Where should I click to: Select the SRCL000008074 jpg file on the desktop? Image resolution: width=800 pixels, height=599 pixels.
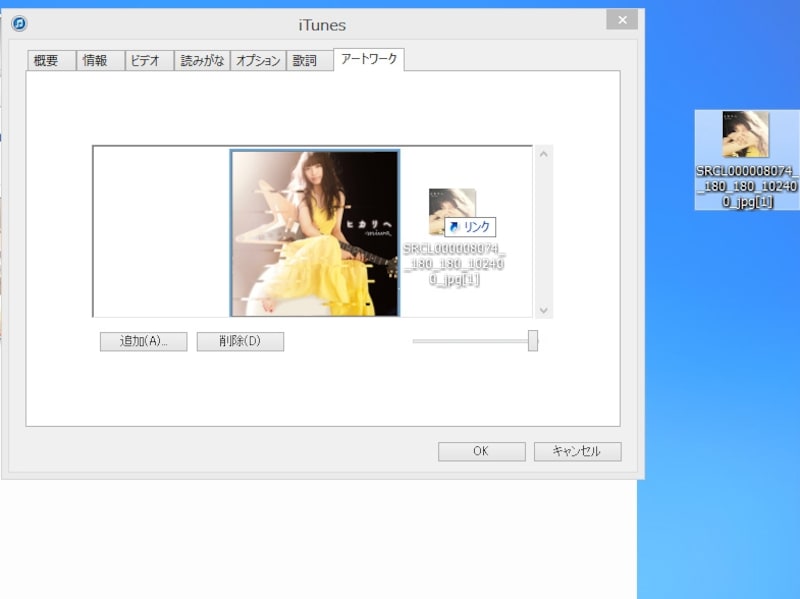tap(746, 159)
